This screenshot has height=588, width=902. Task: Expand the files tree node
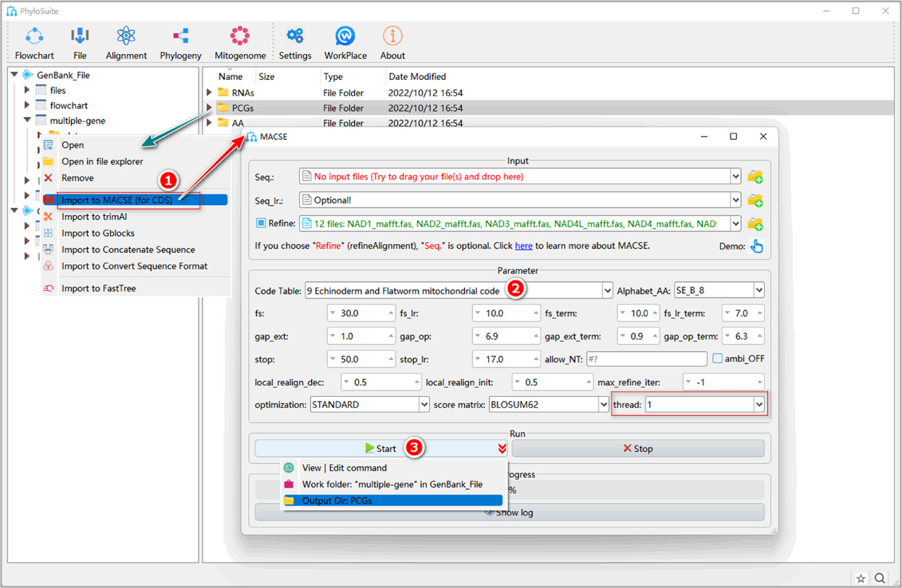coord(27,90)
